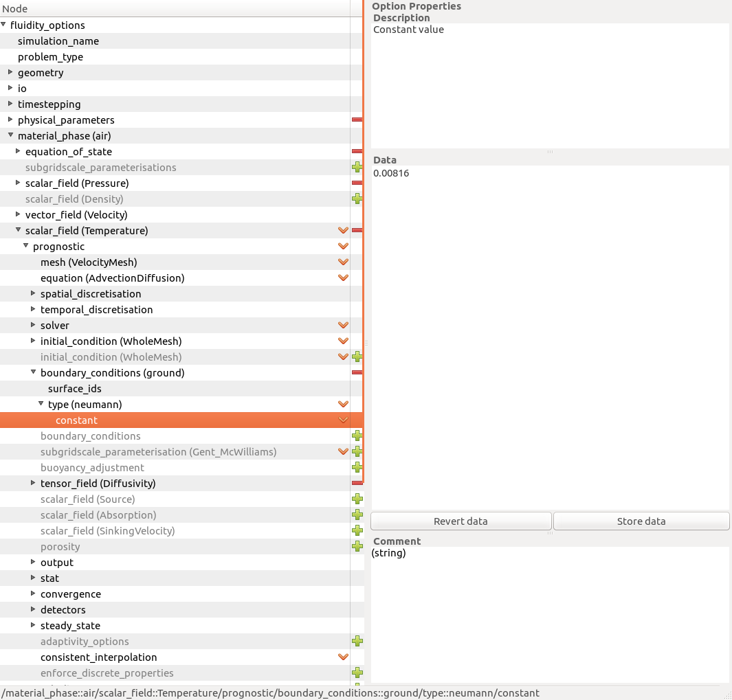Collapse the fluidity_options root node
Viewport: 732px width, 700px height.
pos(3,25)
